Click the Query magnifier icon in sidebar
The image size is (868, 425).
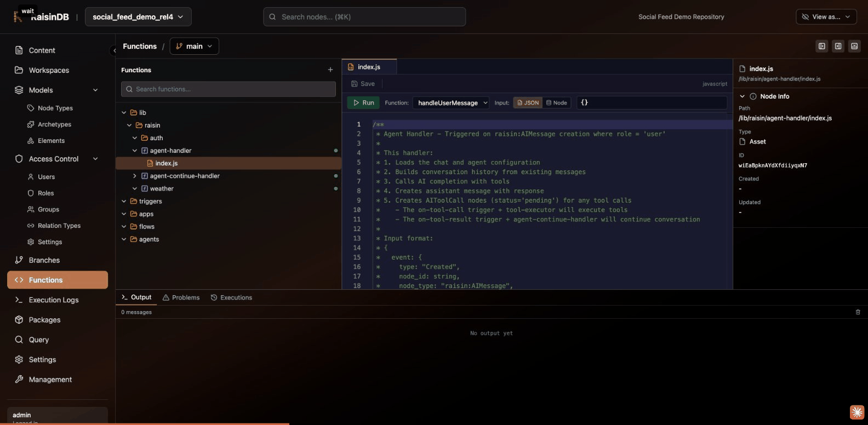pyautogui.click(x=19, y=340)
